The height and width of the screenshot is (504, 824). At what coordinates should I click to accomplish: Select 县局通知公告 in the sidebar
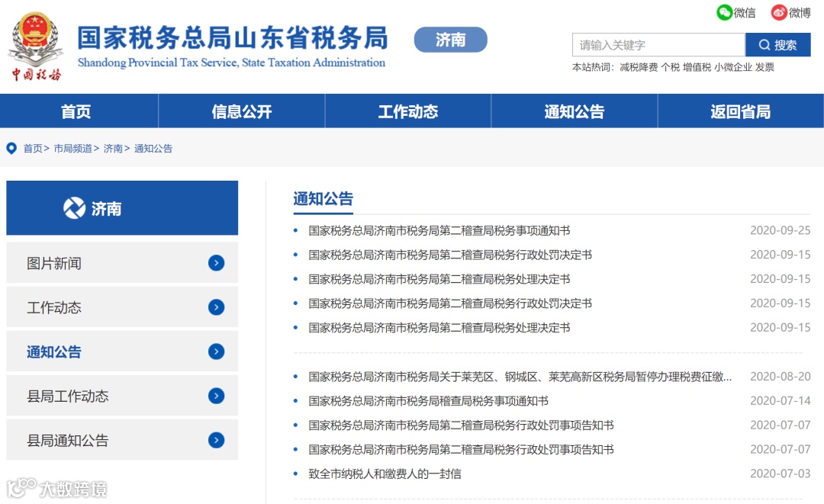(122, 440)
